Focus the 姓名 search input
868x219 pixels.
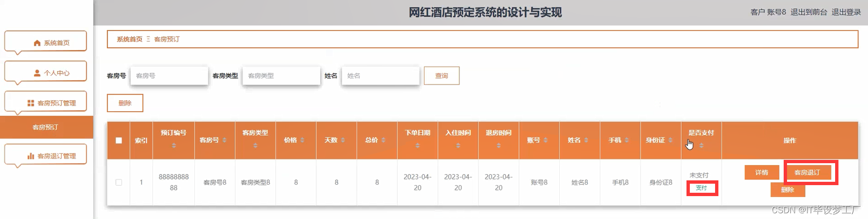380,75
